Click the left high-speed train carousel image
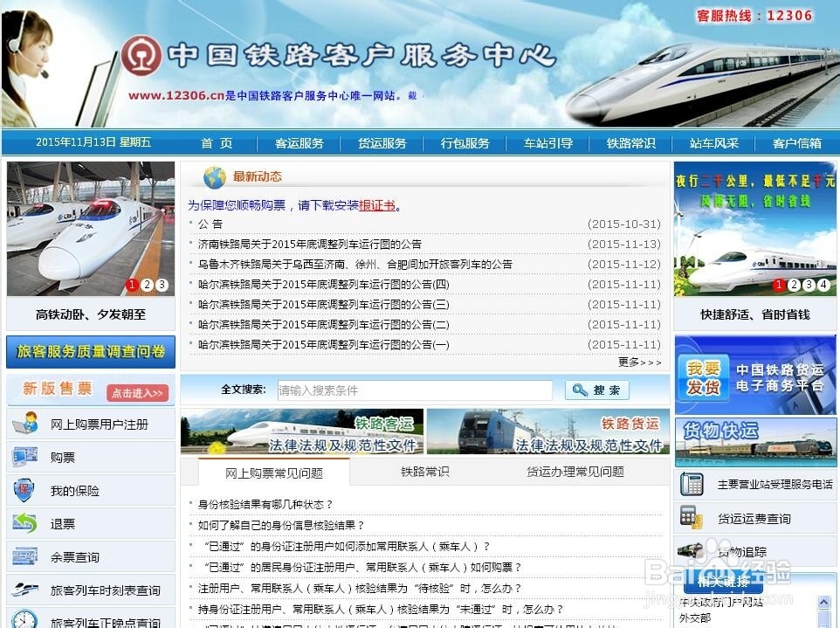 point(91,229)
